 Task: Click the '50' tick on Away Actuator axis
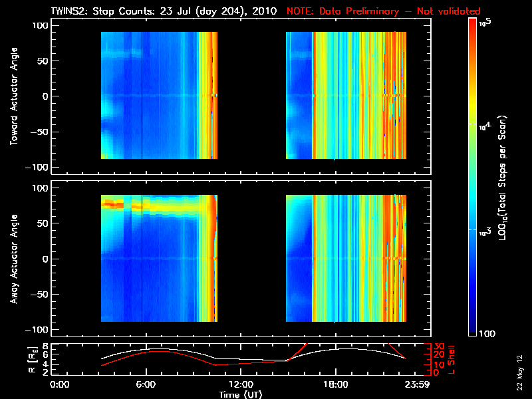coord(43,223)
